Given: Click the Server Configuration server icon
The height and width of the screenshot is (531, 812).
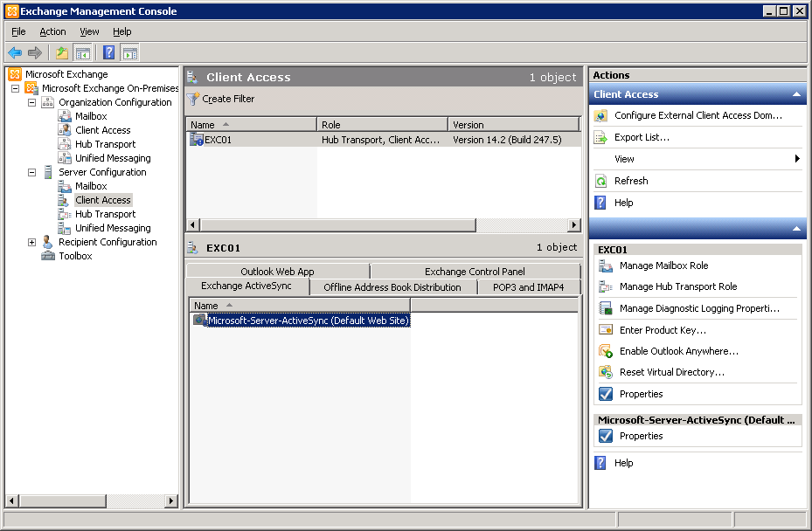Looking at the screenshot, I should click(48, 172).
